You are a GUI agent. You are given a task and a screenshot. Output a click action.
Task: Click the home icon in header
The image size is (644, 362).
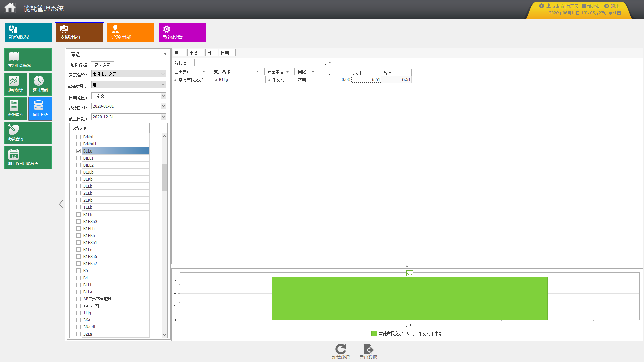click(10, 8)
